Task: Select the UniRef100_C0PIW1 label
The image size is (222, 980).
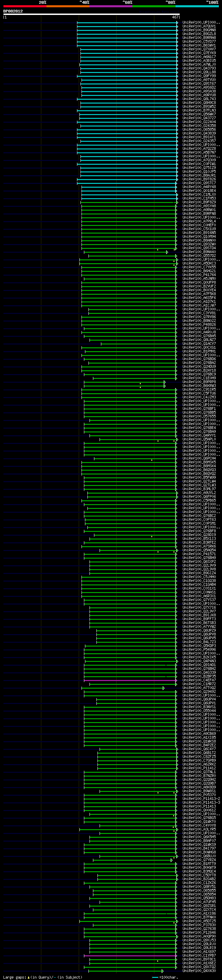Action: point(199,164)
